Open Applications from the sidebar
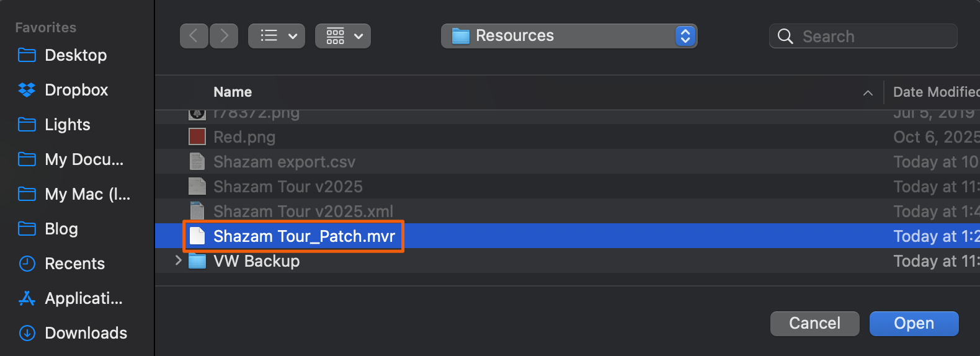This screenshot has width=980, height=356. tap(83, 298)
